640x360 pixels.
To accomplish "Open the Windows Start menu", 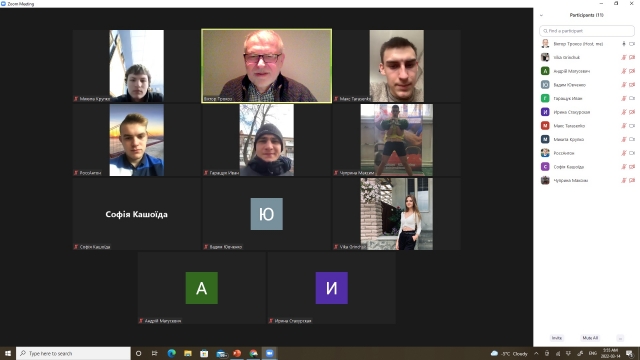I will [x=8, y=353].
